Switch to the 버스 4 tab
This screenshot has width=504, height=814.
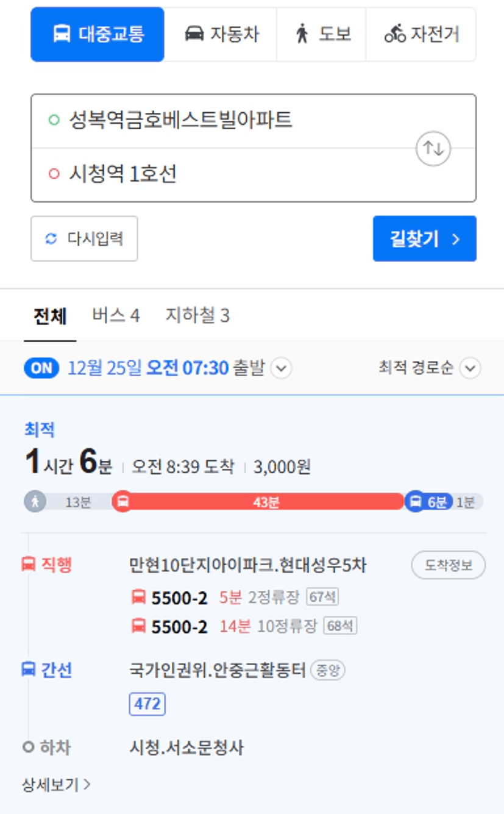pos(116,316)
